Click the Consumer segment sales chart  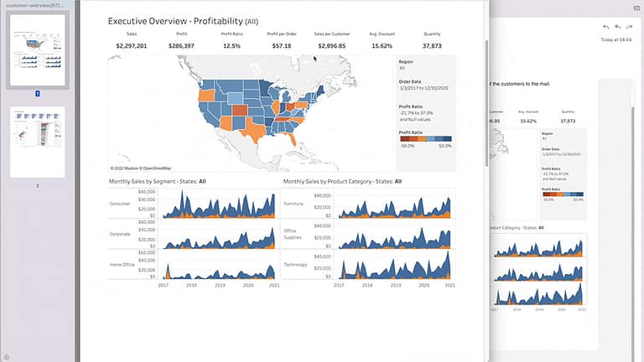(218, 204)
